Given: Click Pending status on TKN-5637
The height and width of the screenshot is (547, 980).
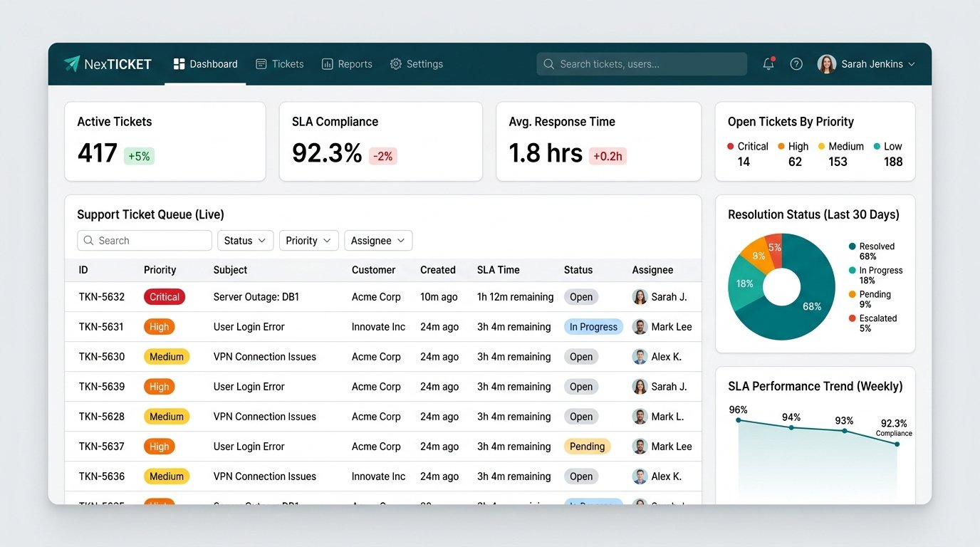Looking at the screenshot, I should (588, 447).
